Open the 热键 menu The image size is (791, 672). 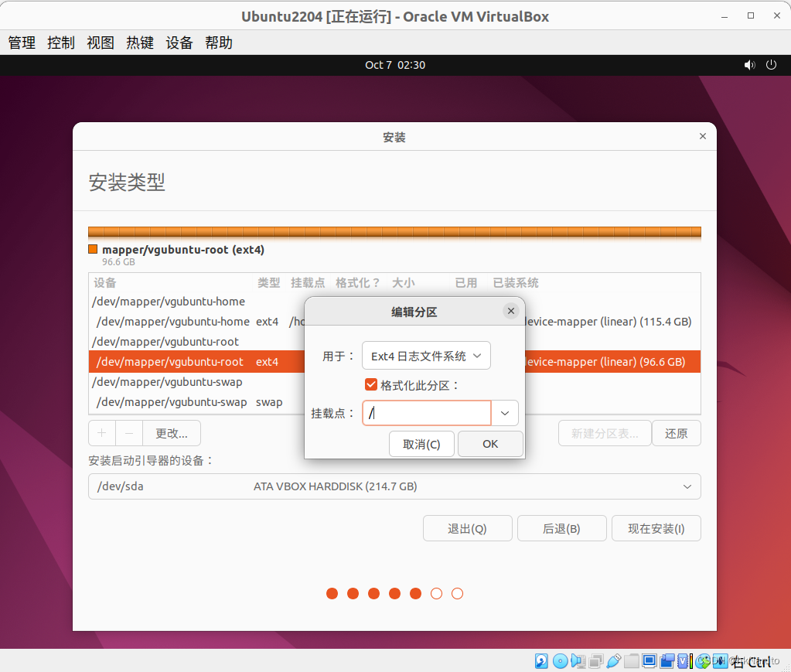click(x=140, y=43)
